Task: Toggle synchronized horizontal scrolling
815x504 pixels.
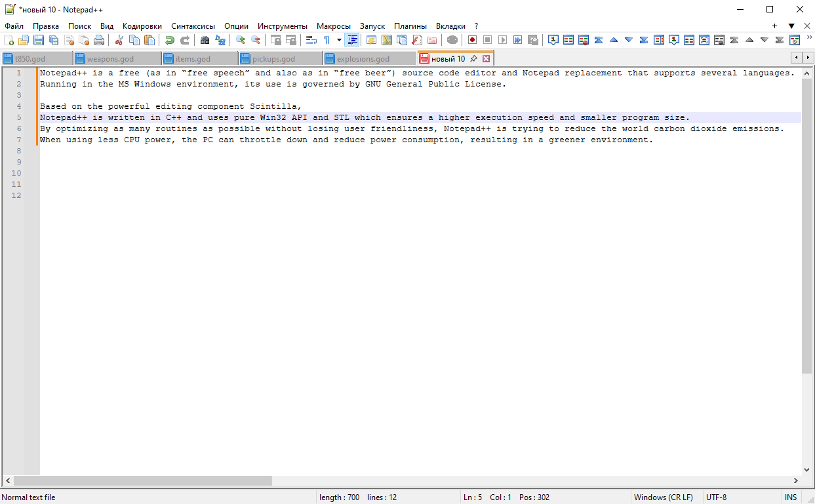Action: point(291,40)
